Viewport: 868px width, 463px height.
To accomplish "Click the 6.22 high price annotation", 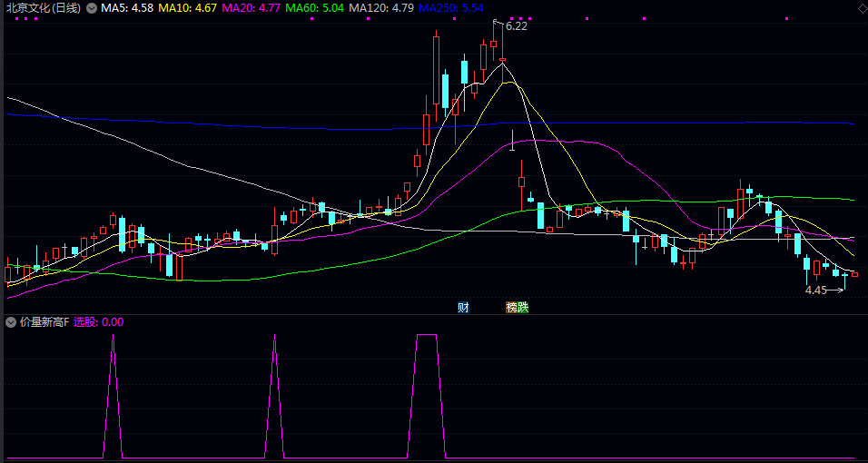I will [517, 26].
